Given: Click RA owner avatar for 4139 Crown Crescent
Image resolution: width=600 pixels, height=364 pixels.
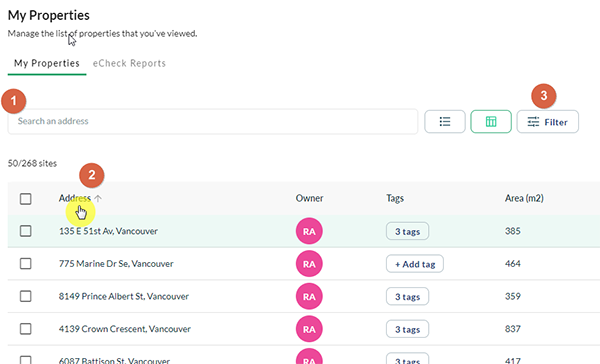Looking at the screenshot, I should point(309,329).
